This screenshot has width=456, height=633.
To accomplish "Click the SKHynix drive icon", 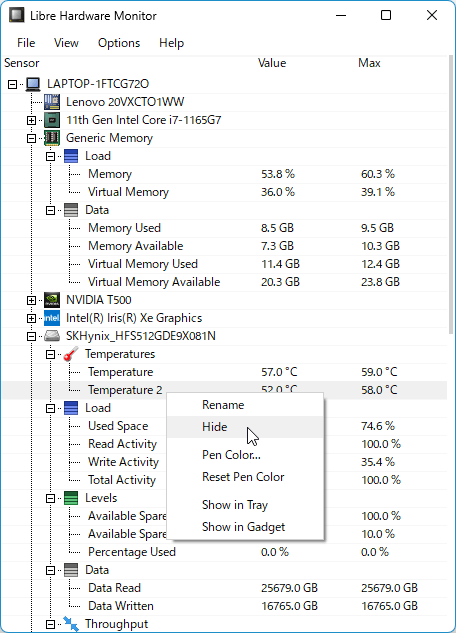I will (52, 336).
